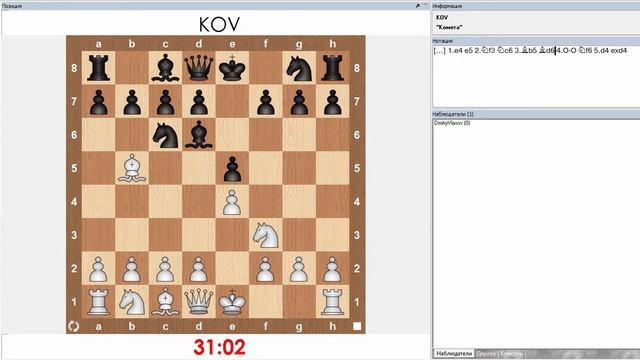The image size is (640, 360).
Task: Select the white knight on b1
Action: point(132,302)
